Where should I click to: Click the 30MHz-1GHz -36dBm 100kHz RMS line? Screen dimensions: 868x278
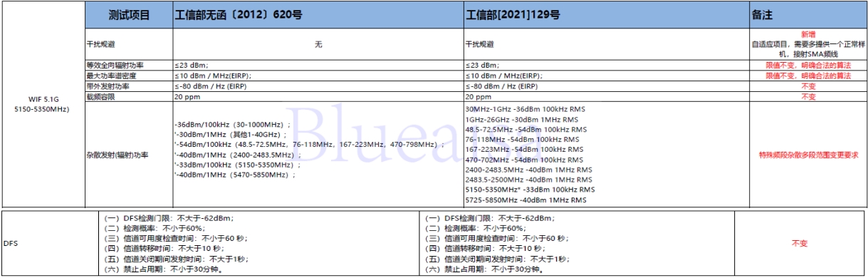(x=526, y=108)
